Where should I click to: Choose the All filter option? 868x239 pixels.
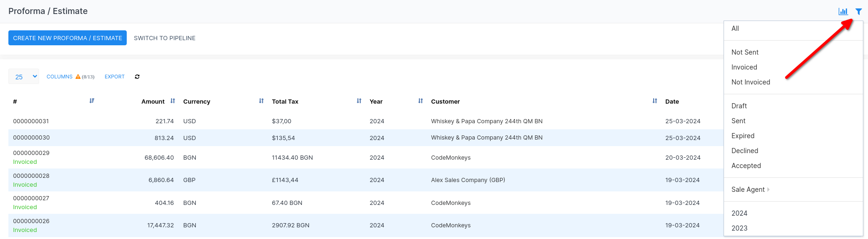click(735, 28)
